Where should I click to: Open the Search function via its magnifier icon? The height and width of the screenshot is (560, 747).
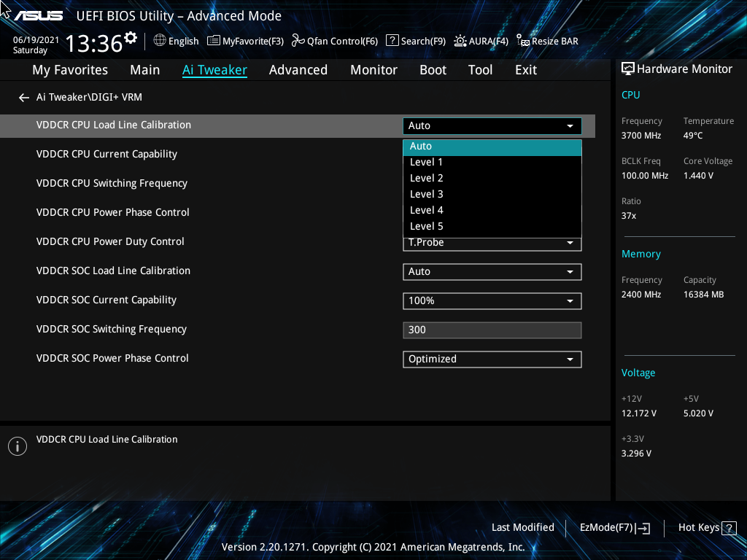392,41
